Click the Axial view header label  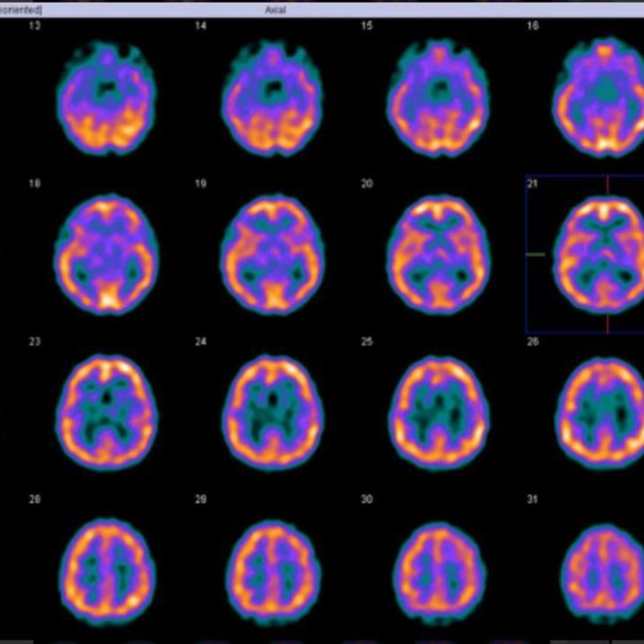coord(276,10)
